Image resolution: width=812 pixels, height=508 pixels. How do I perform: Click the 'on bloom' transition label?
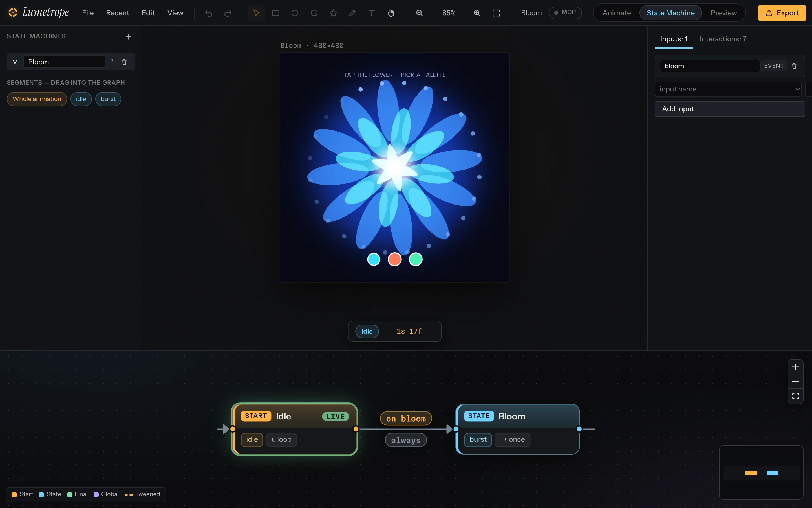(406, 418)
